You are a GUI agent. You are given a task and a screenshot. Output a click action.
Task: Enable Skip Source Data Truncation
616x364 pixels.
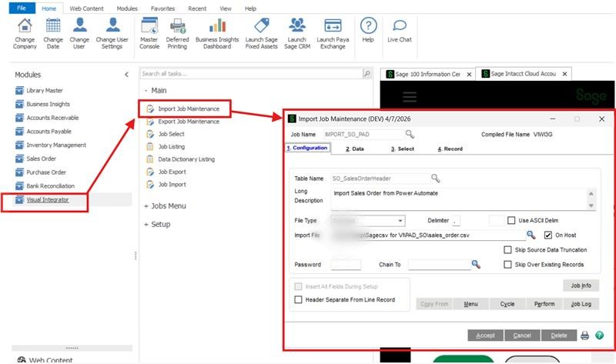point(507,250)
